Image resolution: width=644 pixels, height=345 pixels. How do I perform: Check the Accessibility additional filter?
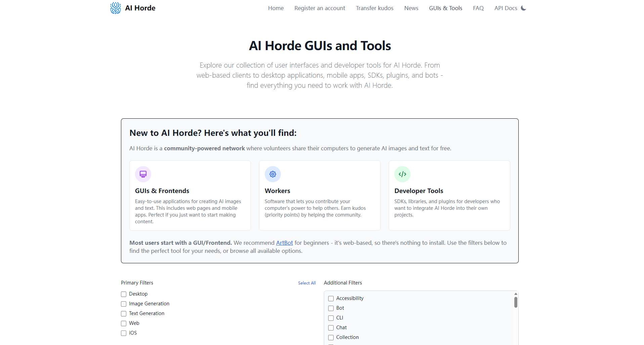click(x=331, y=299)
